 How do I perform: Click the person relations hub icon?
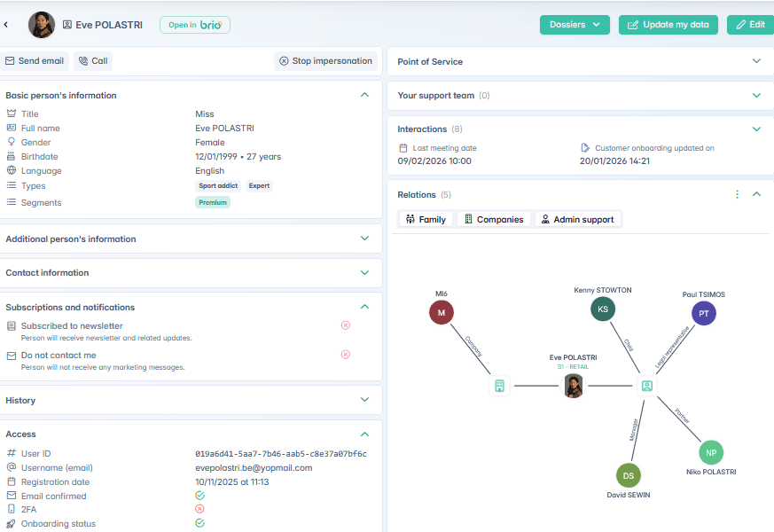[646, 386]
